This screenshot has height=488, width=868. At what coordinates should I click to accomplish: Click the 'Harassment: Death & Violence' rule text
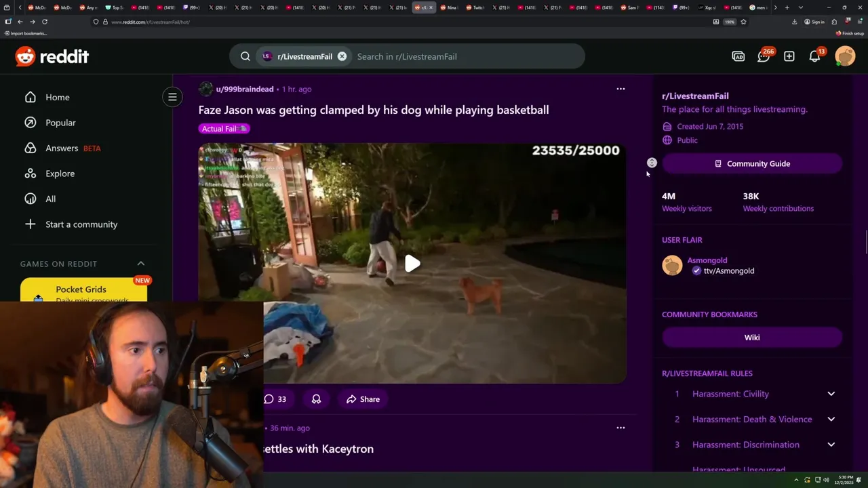click(x=752, y=419)
